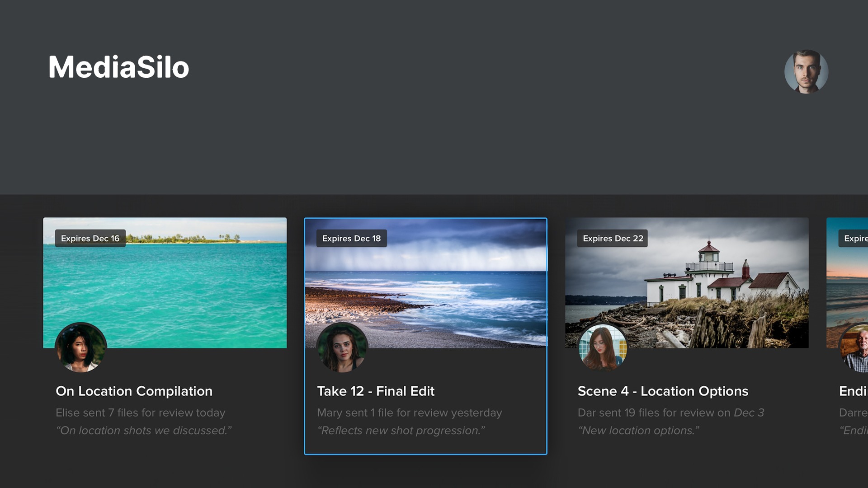
Task: Click 'Mary sent 1 file for review yesterday'
Action: click(409, 413)
